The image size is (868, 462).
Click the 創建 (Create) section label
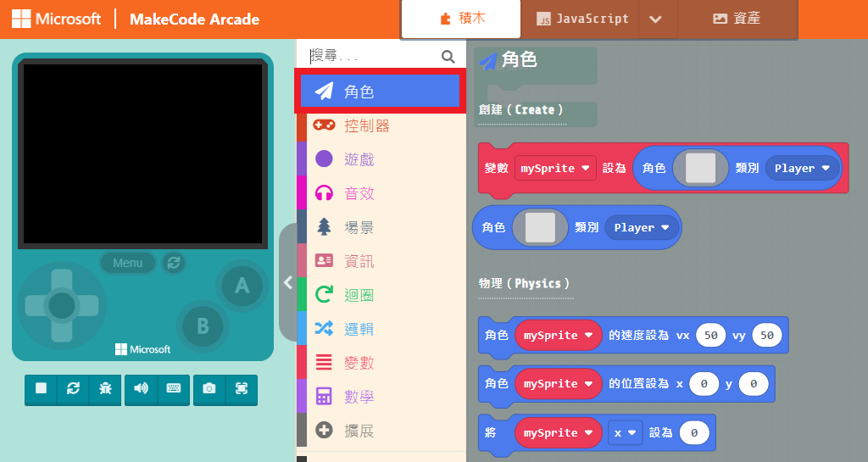(521, 109)
